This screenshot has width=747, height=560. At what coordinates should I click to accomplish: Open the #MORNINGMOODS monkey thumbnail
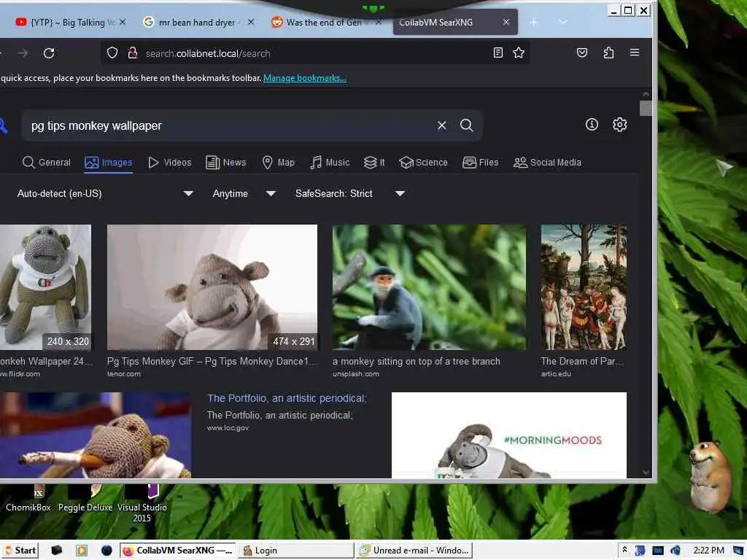508,435
